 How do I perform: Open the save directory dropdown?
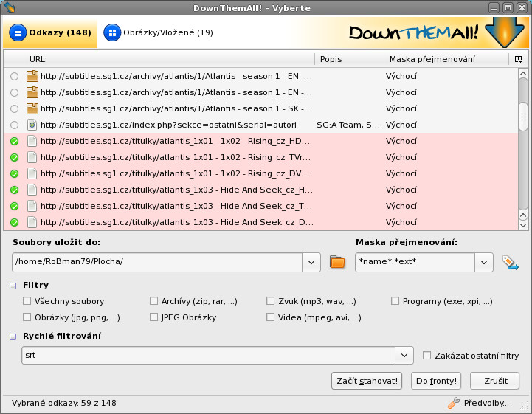coord(311,262)
